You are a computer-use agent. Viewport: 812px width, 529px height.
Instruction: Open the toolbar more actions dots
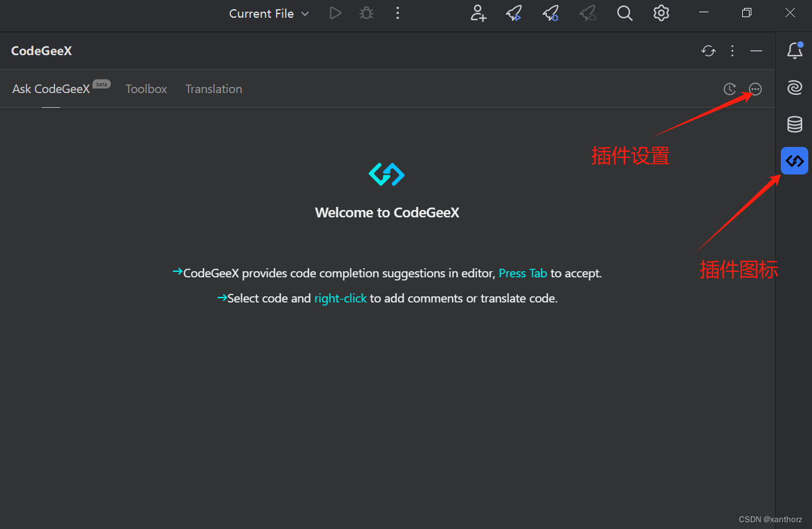tap(397, 13)
